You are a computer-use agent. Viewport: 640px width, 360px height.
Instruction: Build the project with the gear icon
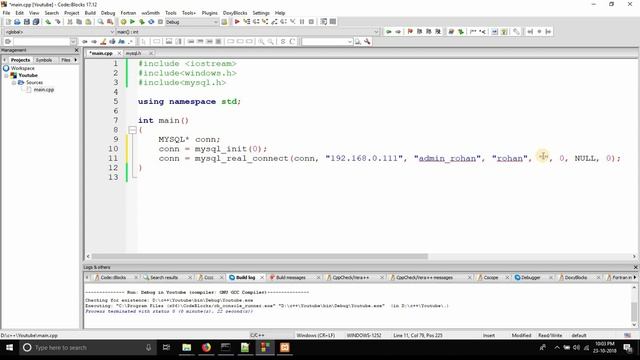(123, 22)
